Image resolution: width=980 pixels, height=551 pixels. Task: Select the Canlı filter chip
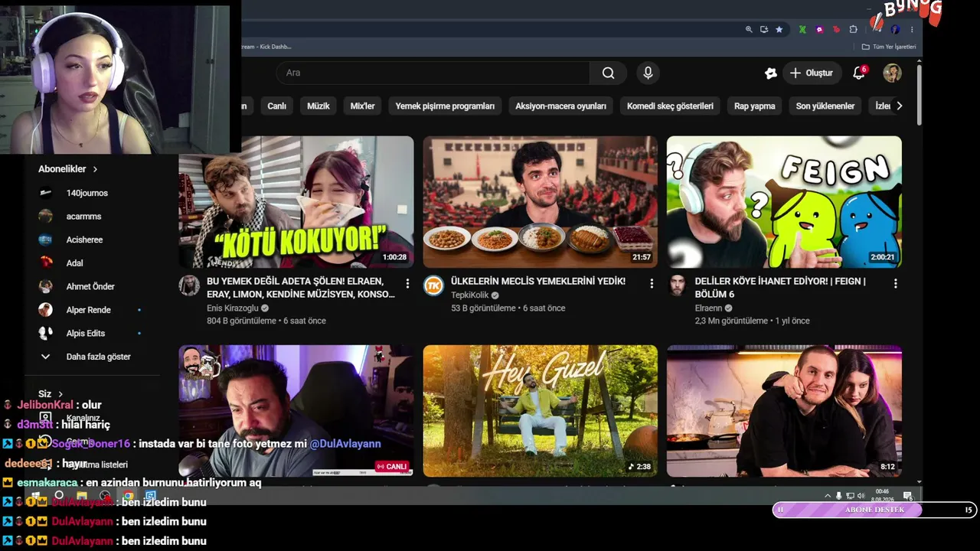277,106
